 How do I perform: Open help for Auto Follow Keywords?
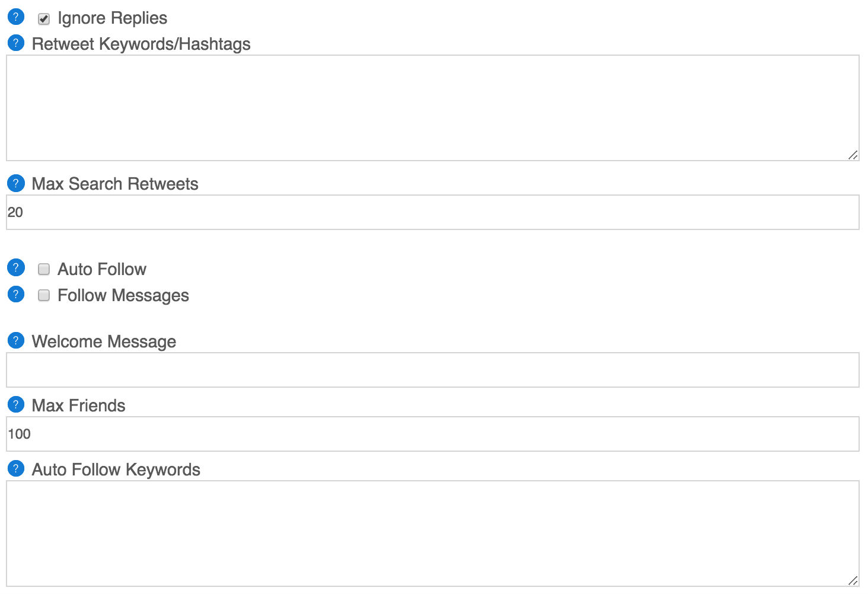[x=16, y=468]
